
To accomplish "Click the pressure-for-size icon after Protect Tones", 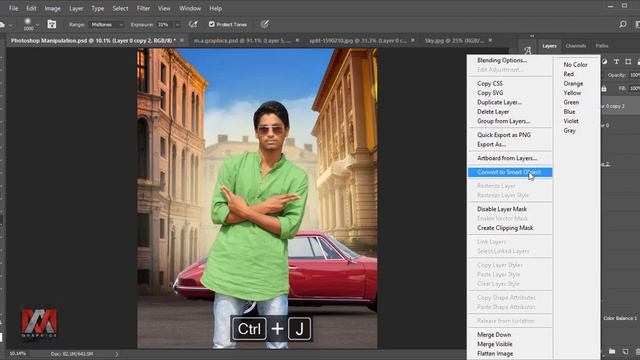I will click(x=264, y=24).
